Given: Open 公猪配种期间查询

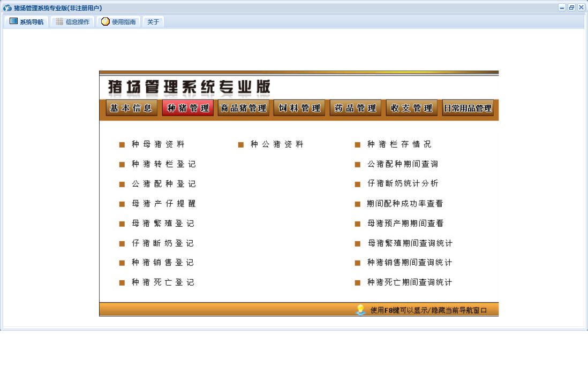Looking at the screenshot, I should [x=402, y=164].
